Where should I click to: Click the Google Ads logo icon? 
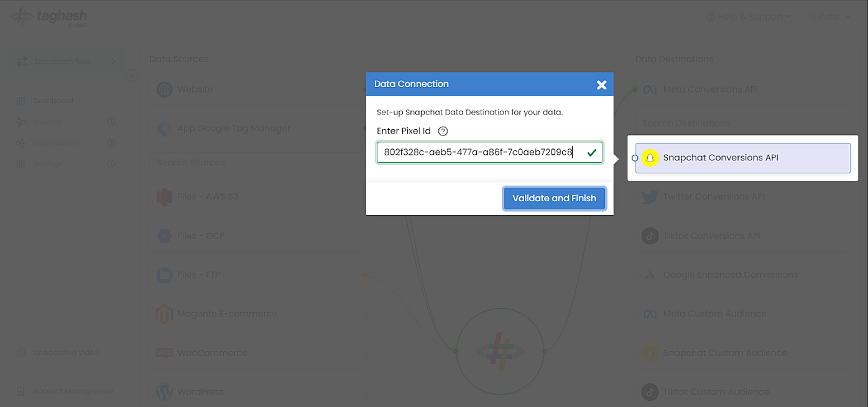(x=650, y=275)
